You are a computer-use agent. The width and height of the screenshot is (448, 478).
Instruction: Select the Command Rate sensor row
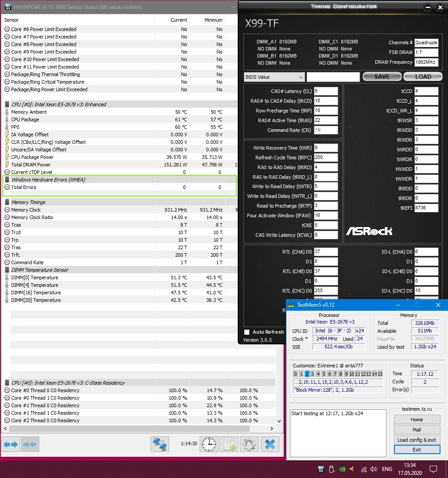[120, 262]
